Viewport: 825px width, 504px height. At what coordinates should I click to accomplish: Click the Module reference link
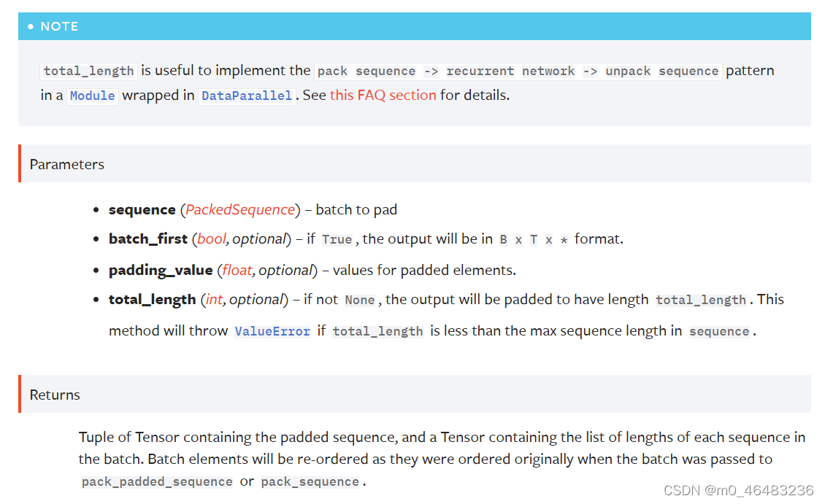[92, 95]
